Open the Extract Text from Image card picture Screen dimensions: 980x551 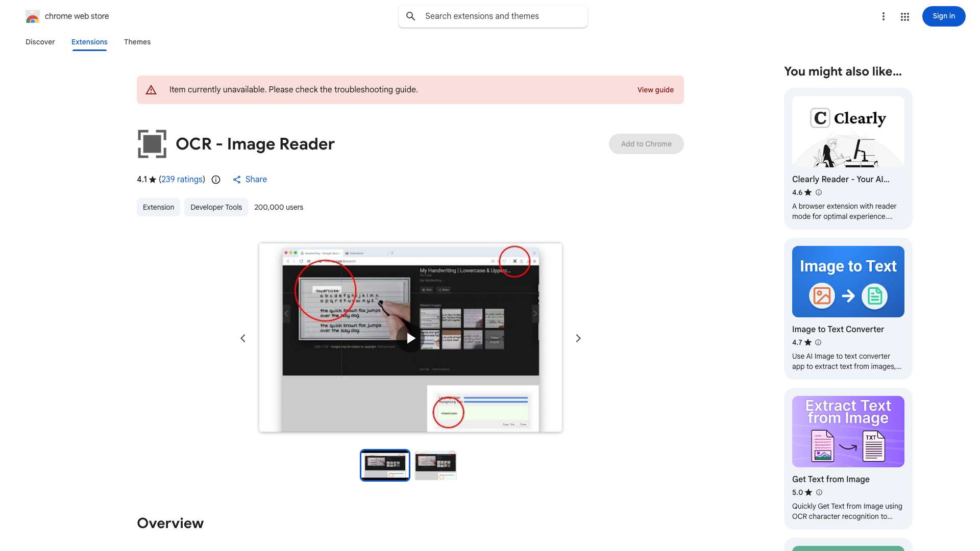tap(848, 432)
